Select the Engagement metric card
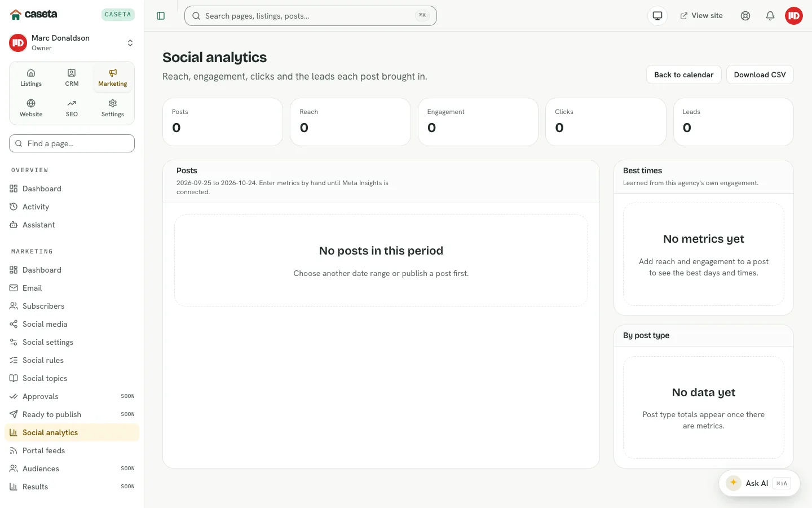Viewport: 812px width, 508px height. coord(478,122)
